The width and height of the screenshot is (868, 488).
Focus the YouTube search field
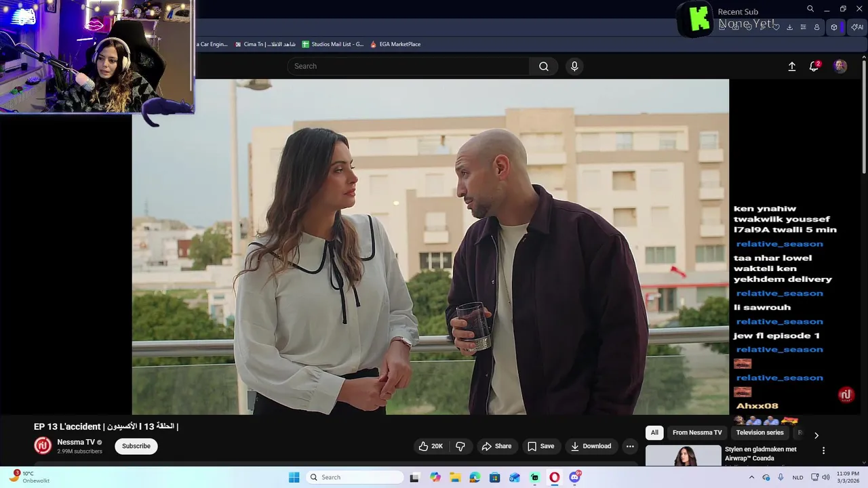tap(408, 66)
